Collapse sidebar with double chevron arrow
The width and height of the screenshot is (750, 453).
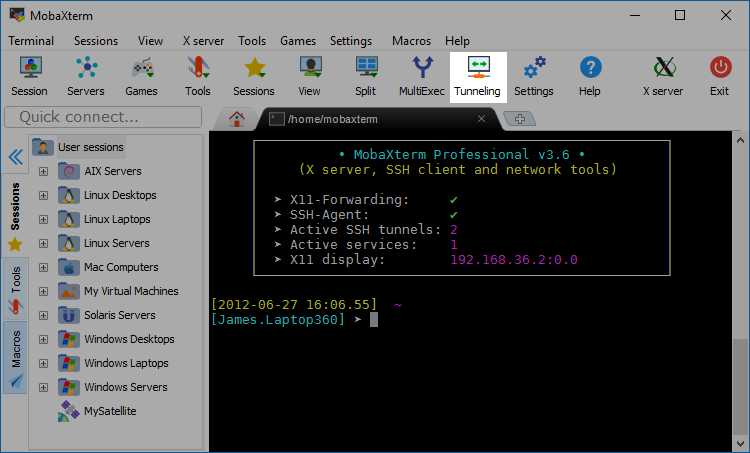coord(15,157)
